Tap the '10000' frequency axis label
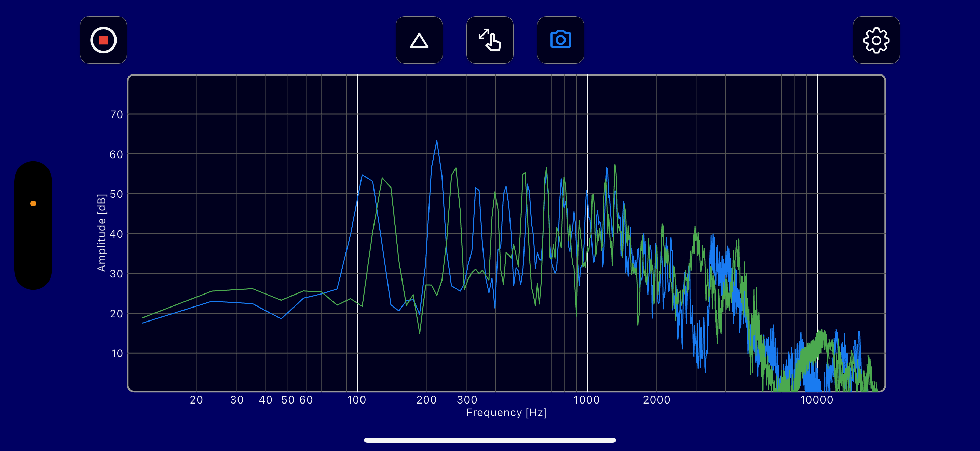980x451 pixels. [x=817, y=400]
